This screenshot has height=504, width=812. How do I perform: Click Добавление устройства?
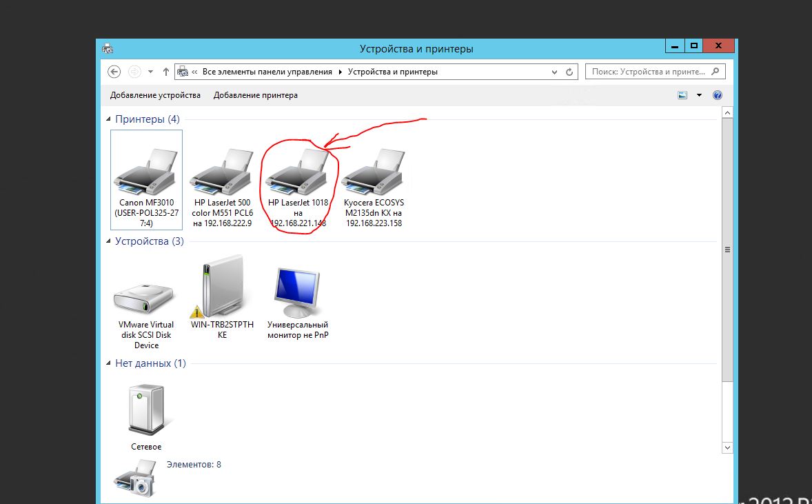click(x=155, y=95)
